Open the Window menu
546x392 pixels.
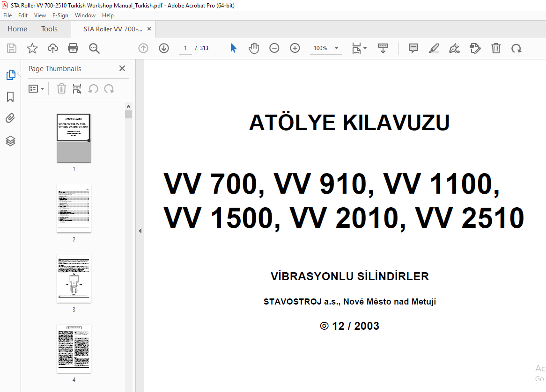pos(85,15)
